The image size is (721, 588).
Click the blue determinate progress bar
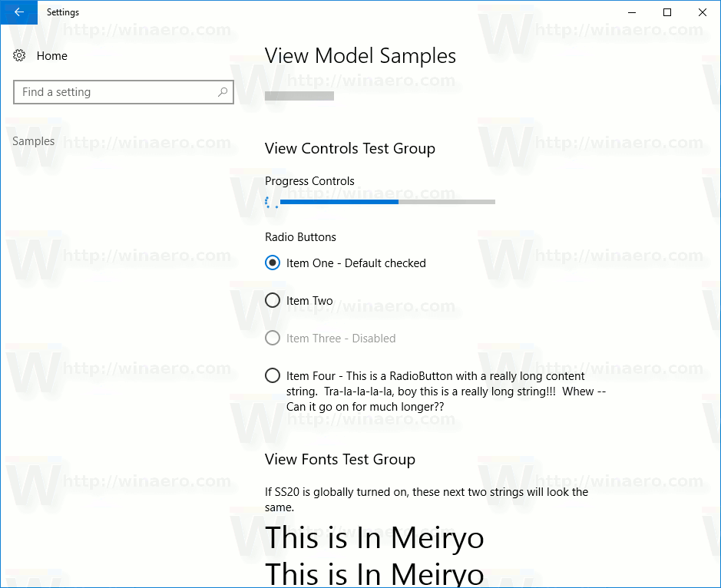point(338,201)
